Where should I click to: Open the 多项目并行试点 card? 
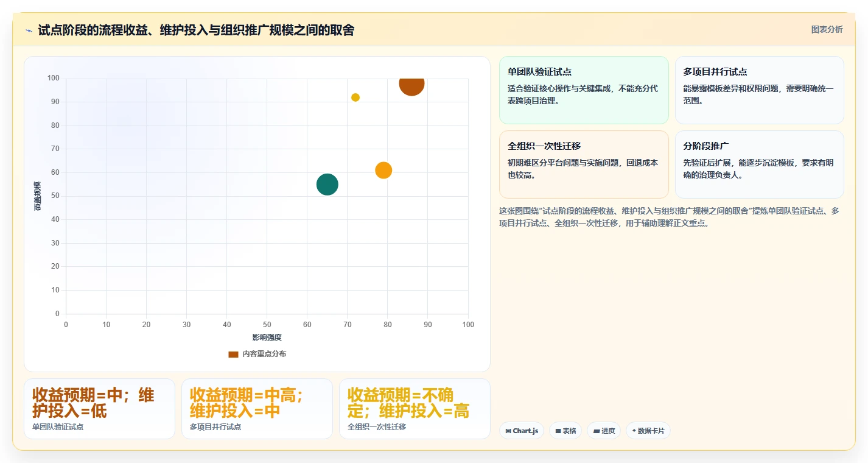pos(760,90)
